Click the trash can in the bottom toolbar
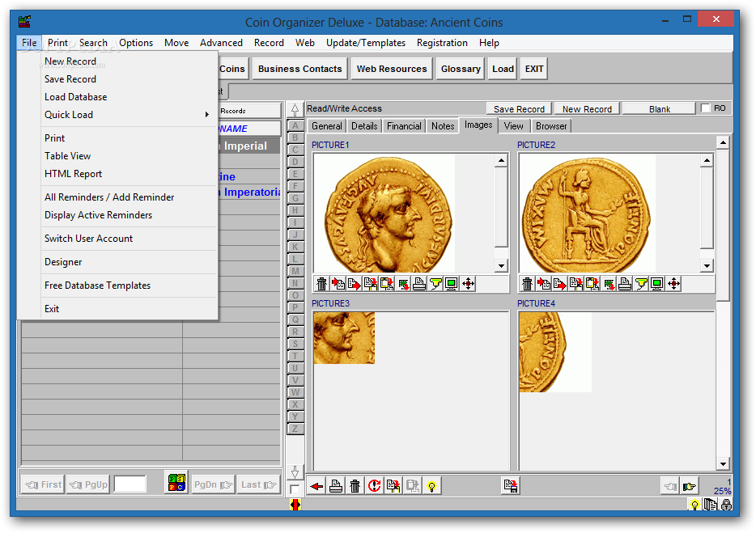Viewport: 756px width, 533px height. [x=355, y=486]
